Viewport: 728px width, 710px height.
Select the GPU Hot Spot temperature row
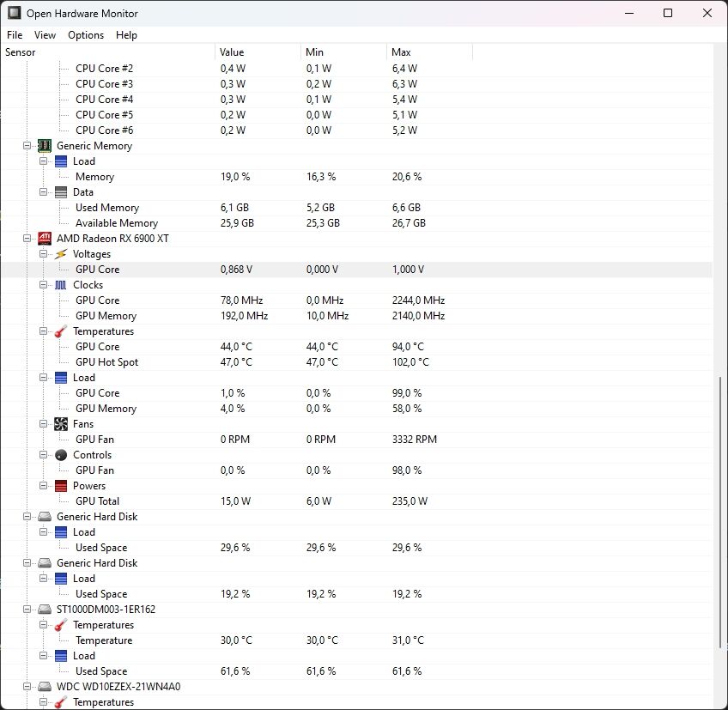coord(356,362)
